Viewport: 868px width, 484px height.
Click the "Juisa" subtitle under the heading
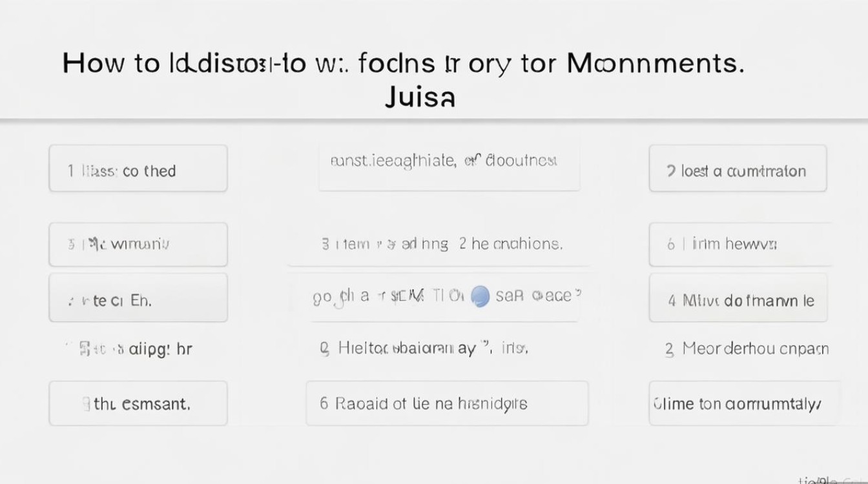tap(420, 98)
